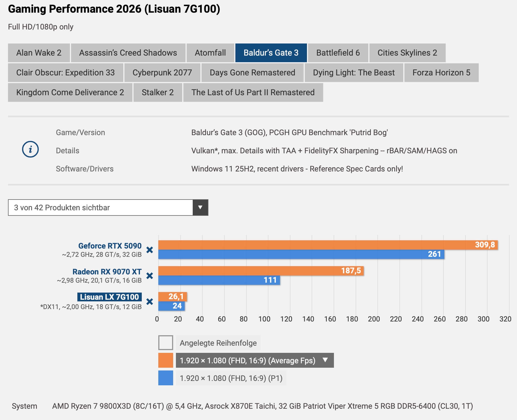Remove Lisuan LX 7G100 with its X icon

click(x=149, y=302)
